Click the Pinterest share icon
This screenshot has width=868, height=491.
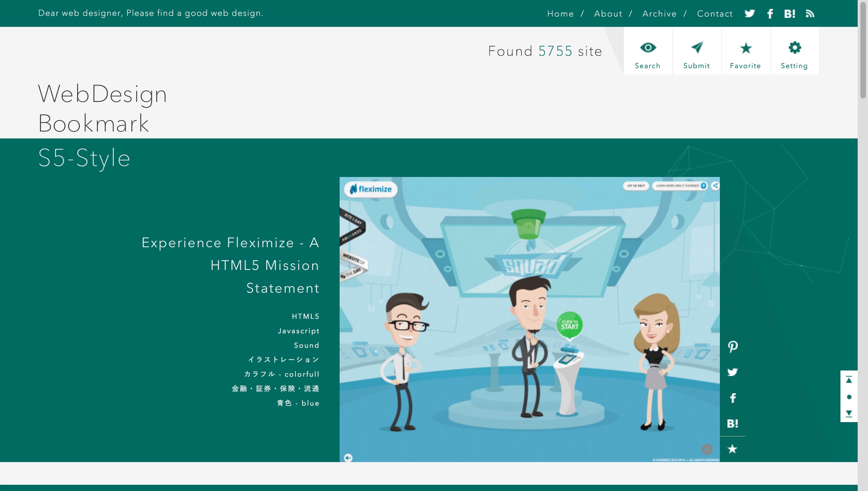coord(733,346)
